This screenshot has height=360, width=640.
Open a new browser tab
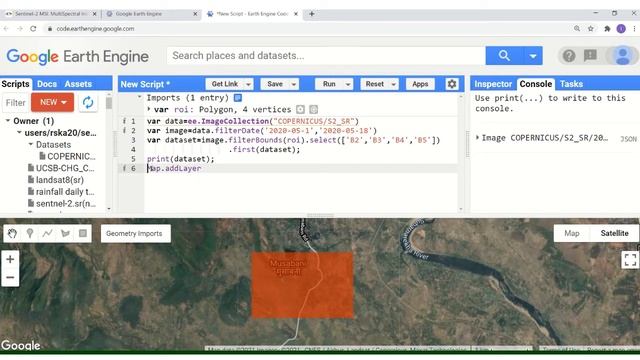[311, 14]
